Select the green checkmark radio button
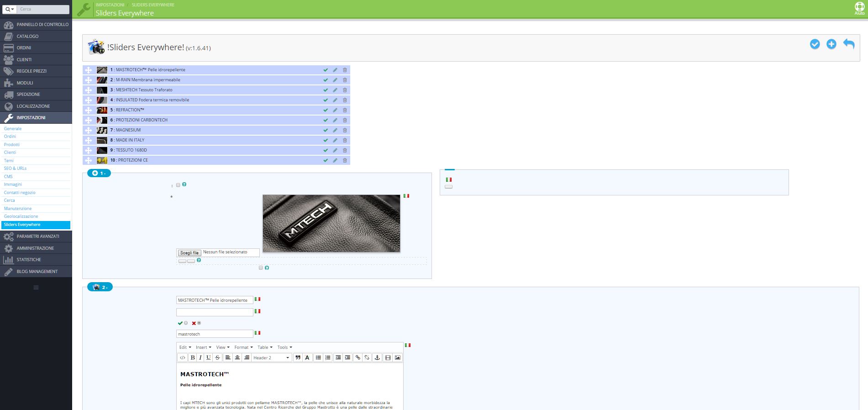868x410 pixels. tap(186, 323)
